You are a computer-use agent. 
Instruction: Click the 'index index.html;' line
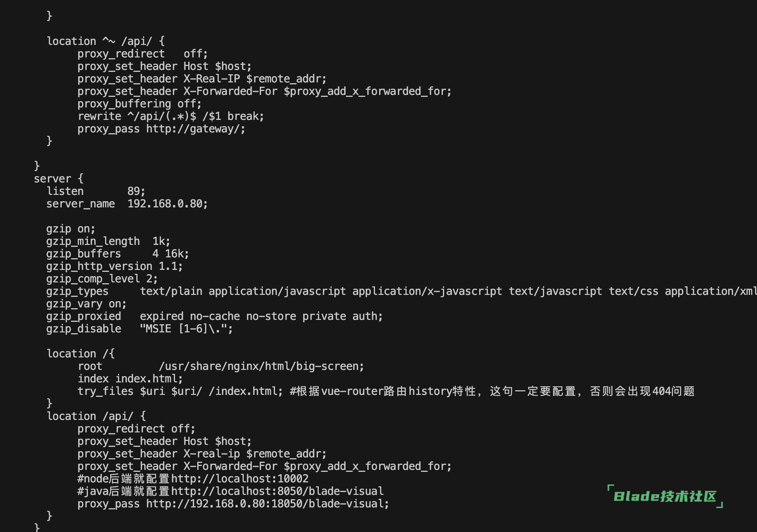130,379
